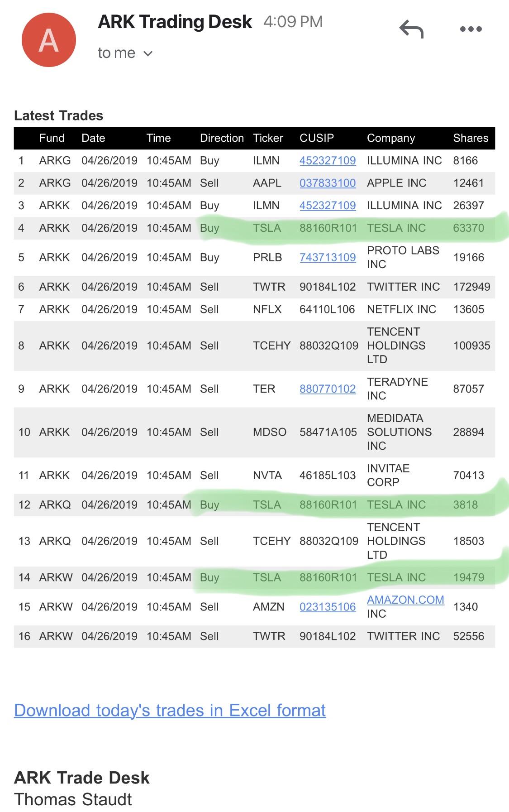Image resolution: width=509 pixels, height=812 pixels.
Task: Open Amazon CUSIP link 023135106
Action: [328, 606]
